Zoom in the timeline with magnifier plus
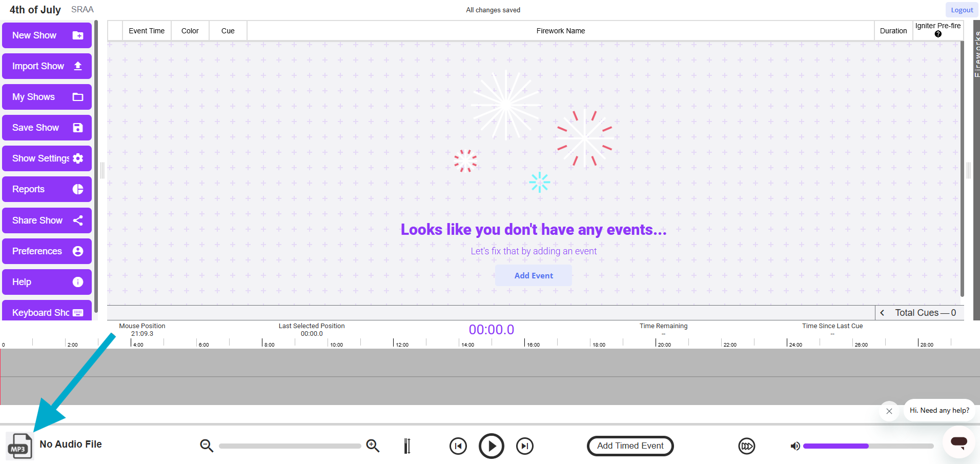 click(x=373, y=446)
